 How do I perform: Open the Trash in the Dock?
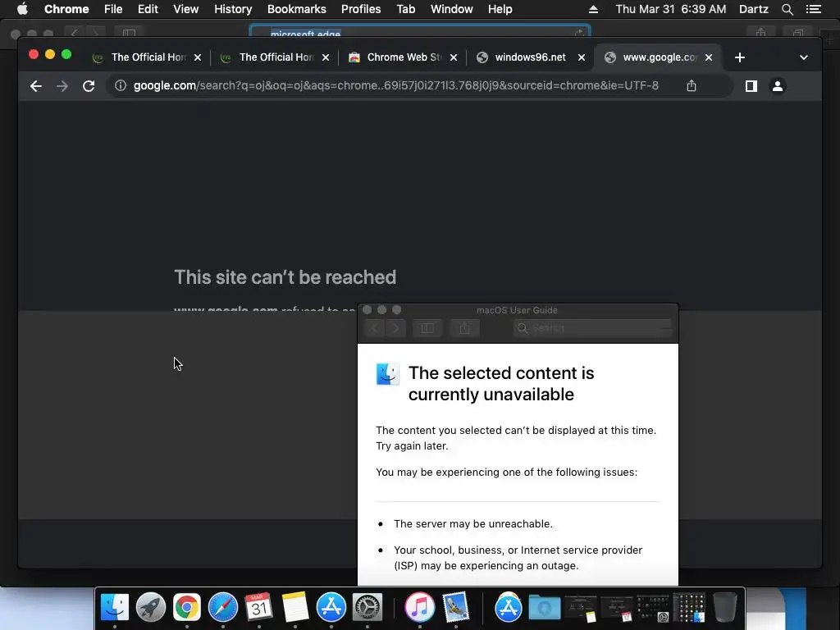pyautogui.click(x=725, y=607)
